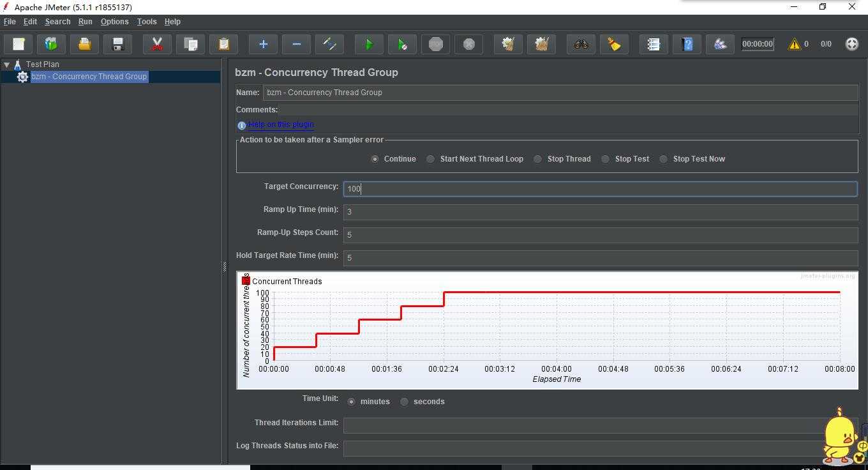Open the Help on this plugin link
The height and width of the screenshot is (470, 868).
(281, 125)
